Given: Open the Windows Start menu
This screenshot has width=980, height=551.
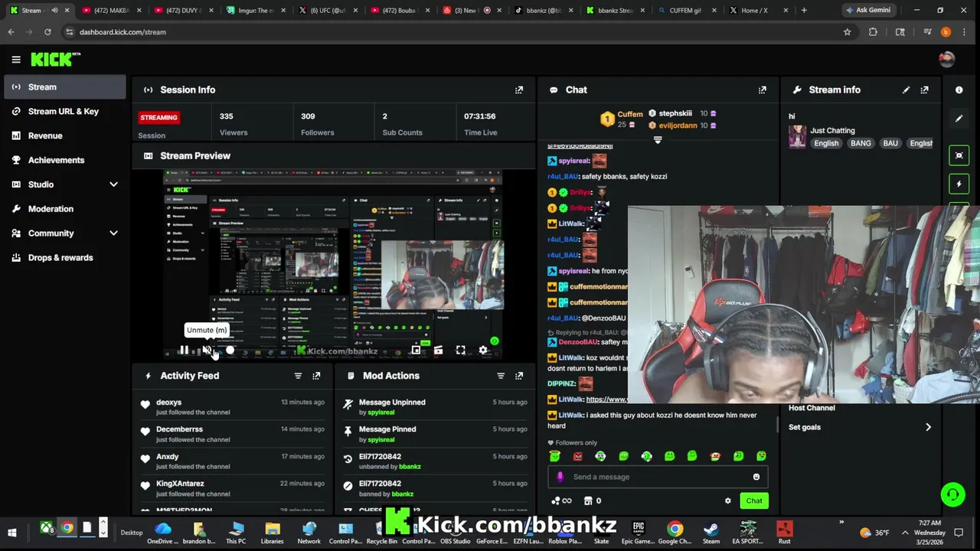Looking at the screenshot, I should pyautogui.click(x=12, y=532).
